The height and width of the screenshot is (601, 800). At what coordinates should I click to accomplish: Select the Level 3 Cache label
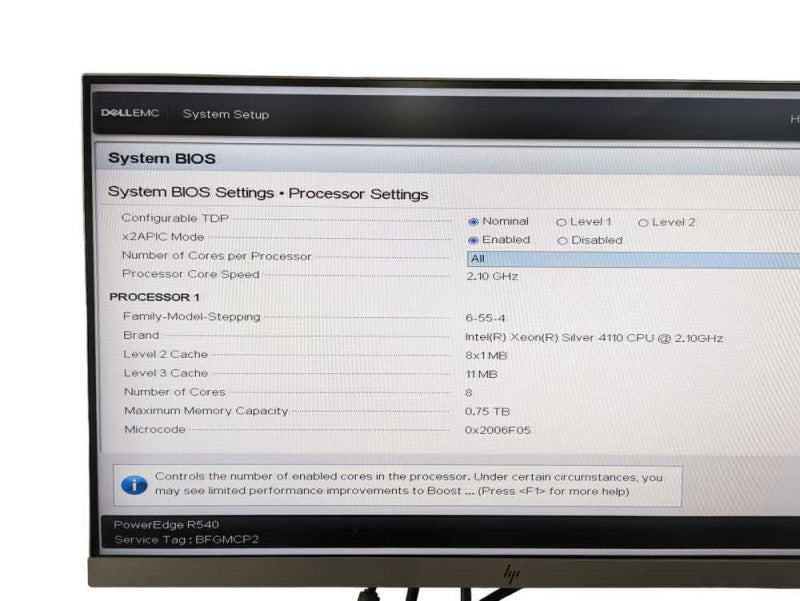coord(166,373)
